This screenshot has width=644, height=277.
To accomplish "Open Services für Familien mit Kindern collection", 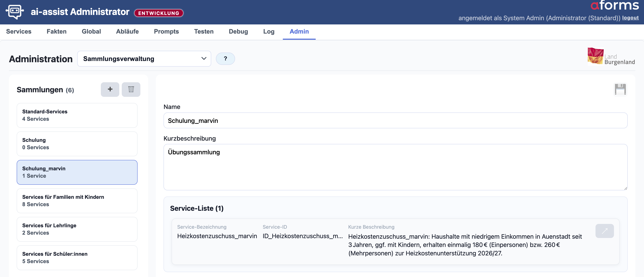I will (x=77, y=201).
